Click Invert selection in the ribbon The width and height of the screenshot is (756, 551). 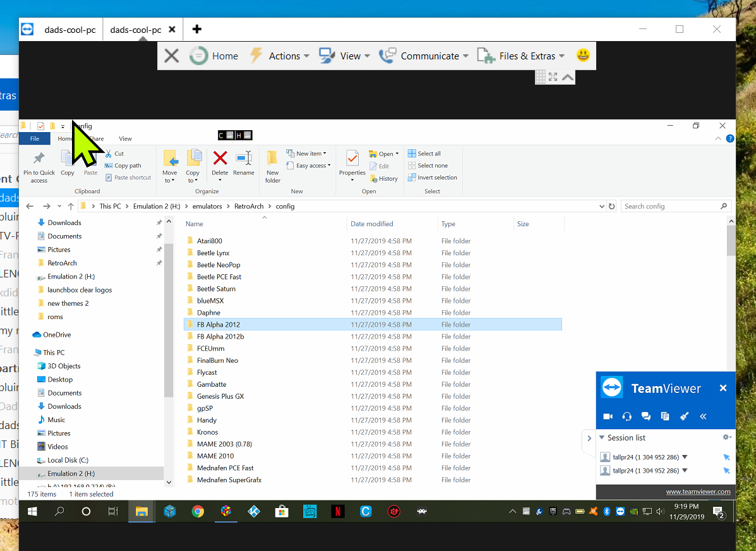point(433,178)
